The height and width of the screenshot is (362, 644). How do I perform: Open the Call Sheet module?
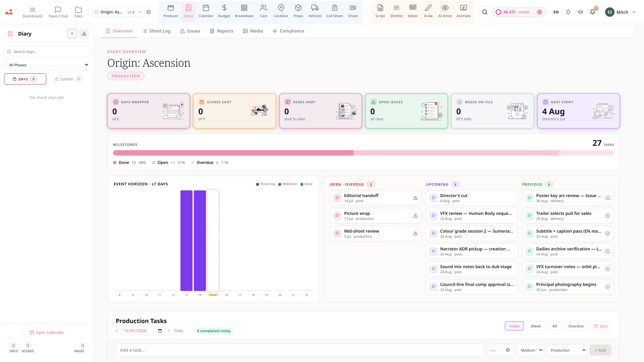coord(335,12)
